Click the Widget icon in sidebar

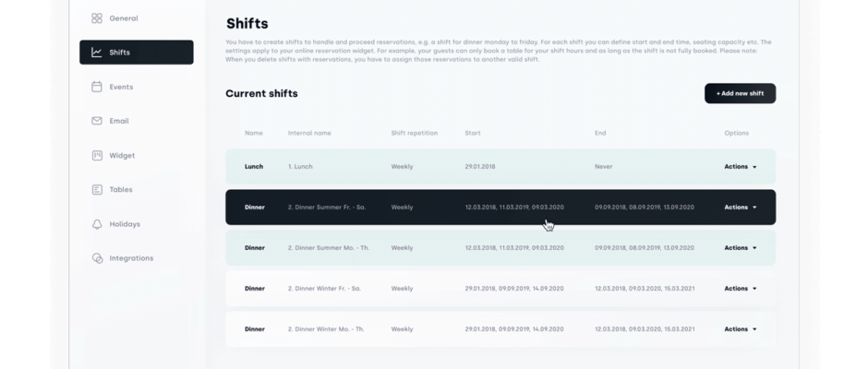click(x=97, y=156)
